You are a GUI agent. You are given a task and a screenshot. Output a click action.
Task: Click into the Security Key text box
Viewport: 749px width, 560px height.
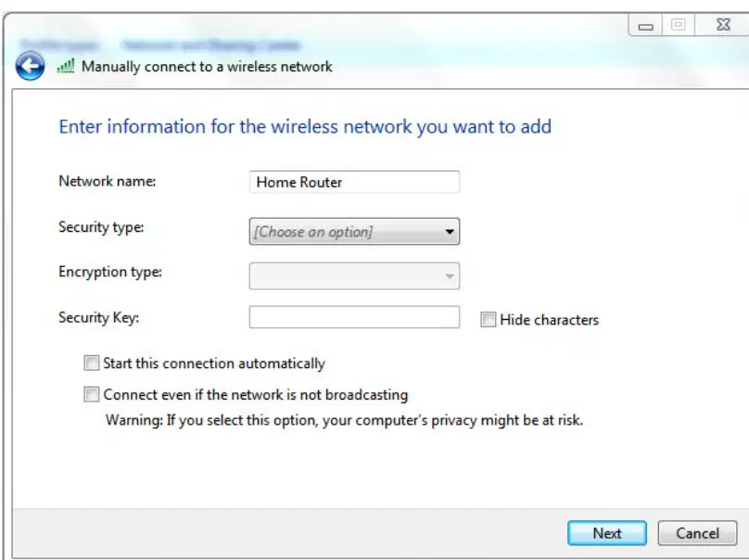(x=354, y=317)
